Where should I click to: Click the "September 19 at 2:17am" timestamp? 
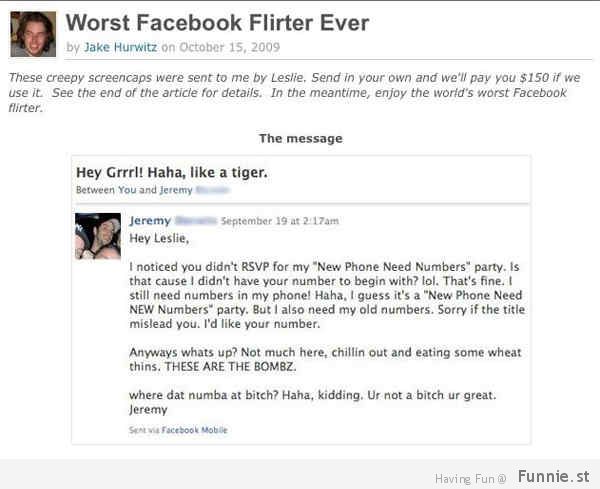point(279,221)
